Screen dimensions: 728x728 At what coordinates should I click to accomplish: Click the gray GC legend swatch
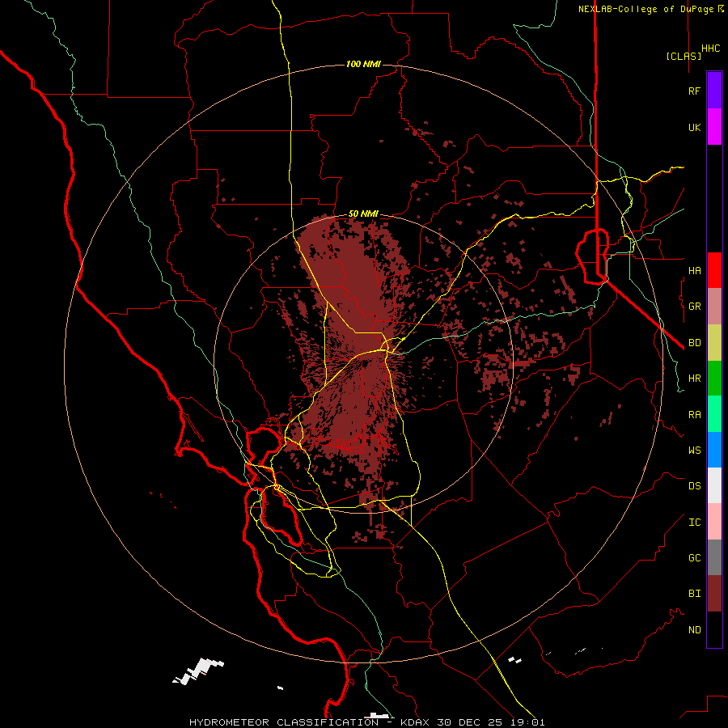(714, 557)
